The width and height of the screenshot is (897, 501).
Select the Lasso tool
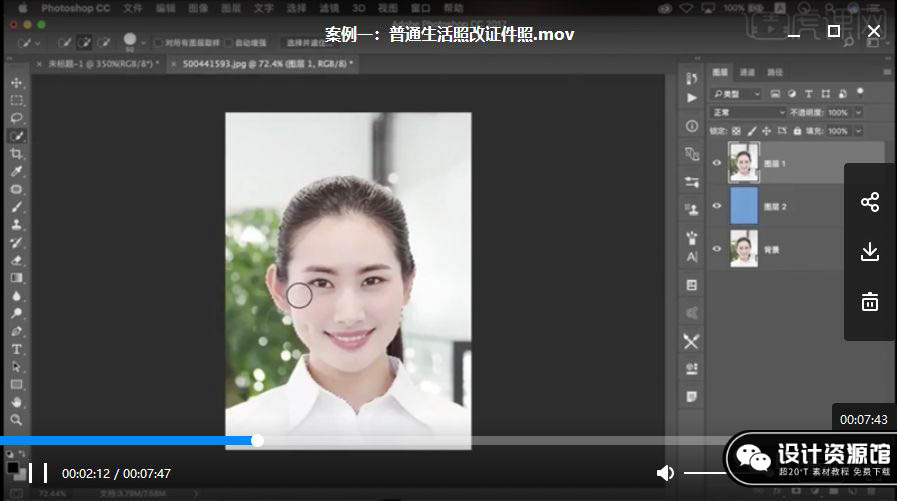point(16,118)
